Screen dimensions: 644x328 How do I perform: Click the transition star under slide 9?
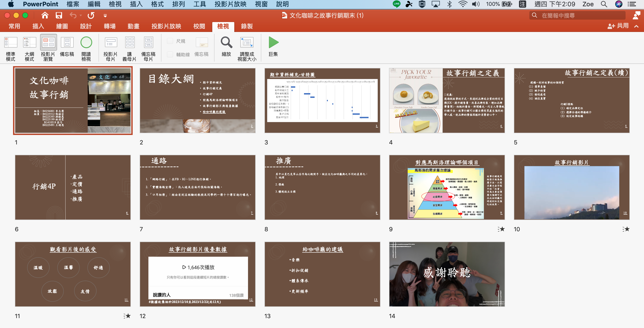click(501, 229)
